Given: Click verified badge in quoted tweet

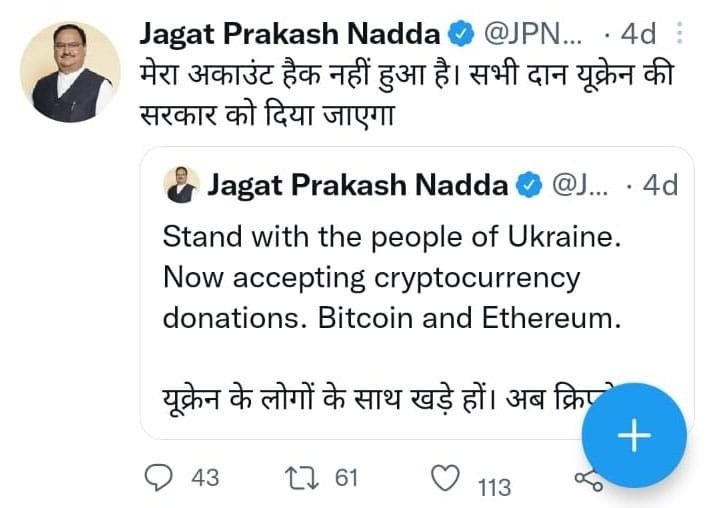Looking at the screenshot, I should [x=529, y=185].
